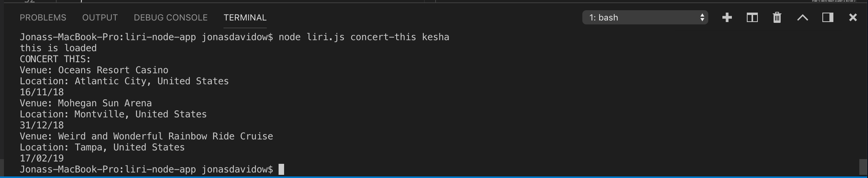Open the OUTPUT tab
Viewport: 868px width, 178px height.
pyautogui.click(x=100, y=18)
